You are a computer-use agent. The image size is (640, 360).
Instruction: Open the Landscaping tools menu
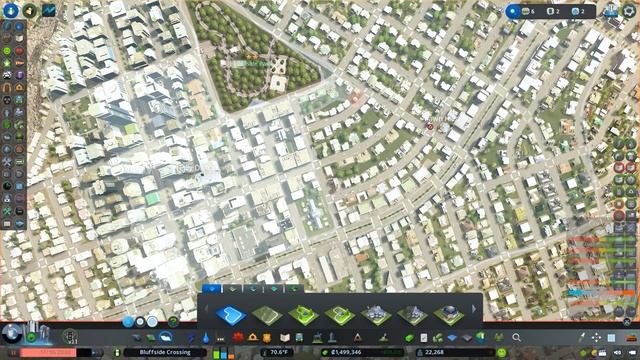tap(383, 338)
